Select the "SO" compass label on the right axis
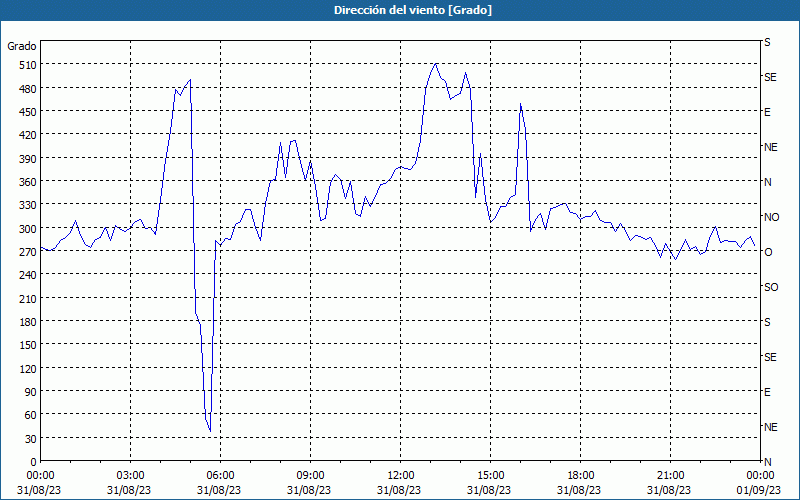 771,287
